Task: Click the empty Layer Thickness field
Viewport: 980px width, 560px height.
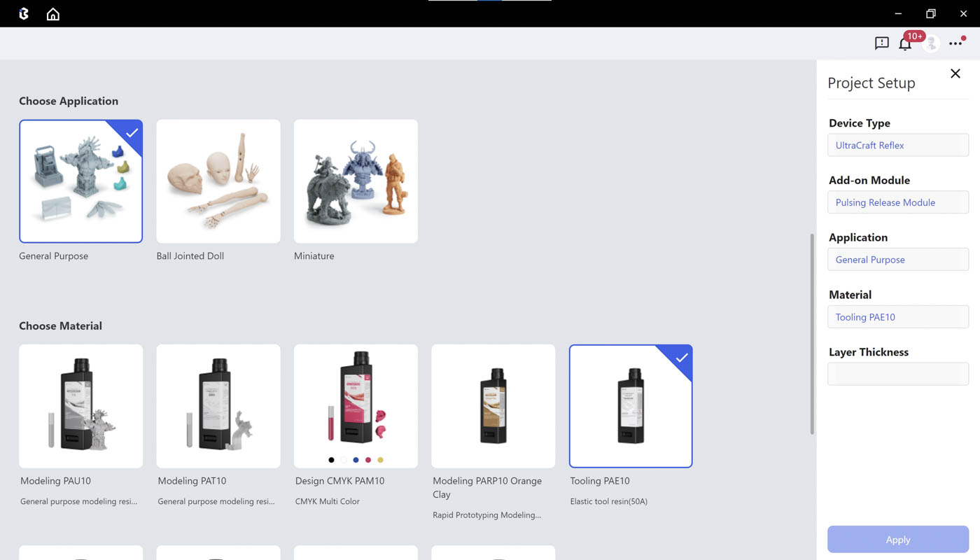Action: (898, 374)
